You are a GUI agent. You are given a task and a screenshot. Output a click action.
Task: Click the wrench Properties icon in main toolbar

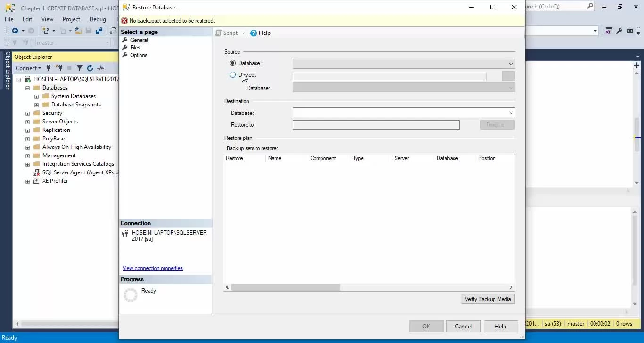[x=619, y=31]
